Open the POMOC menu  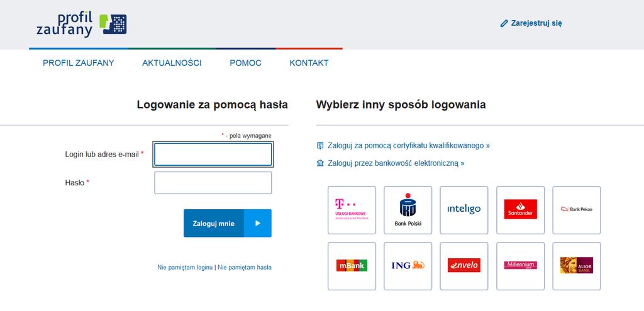[246, 63]
